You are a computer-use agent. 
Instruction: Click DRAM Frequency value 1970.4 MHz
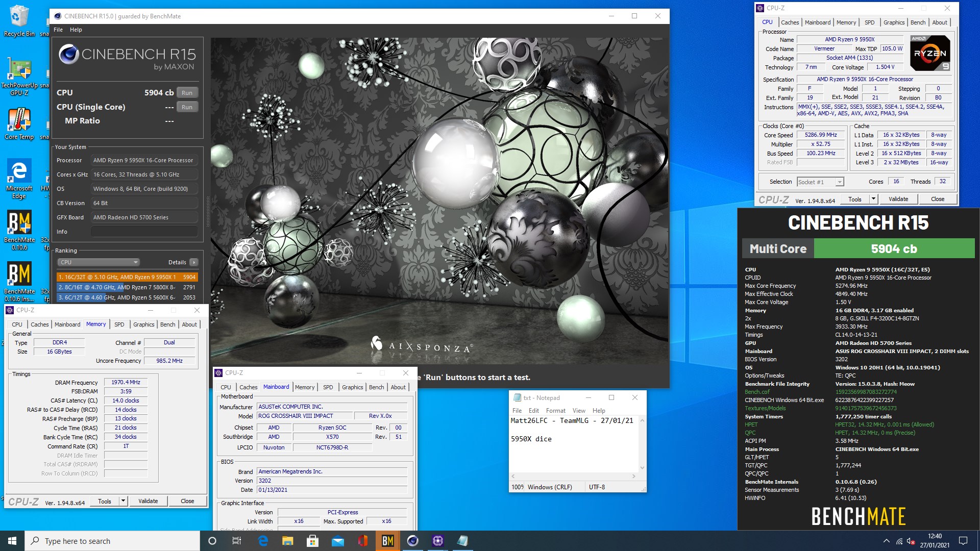(126, 382)
